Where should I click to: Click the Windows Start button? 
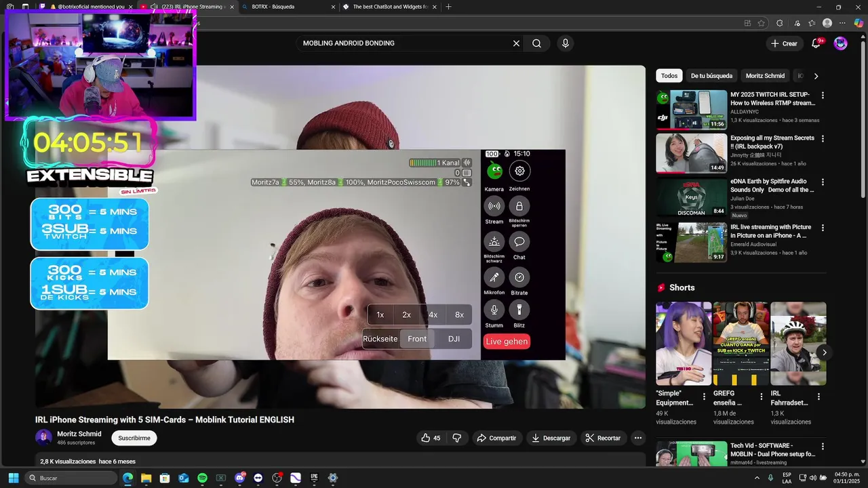click(14, 478)
